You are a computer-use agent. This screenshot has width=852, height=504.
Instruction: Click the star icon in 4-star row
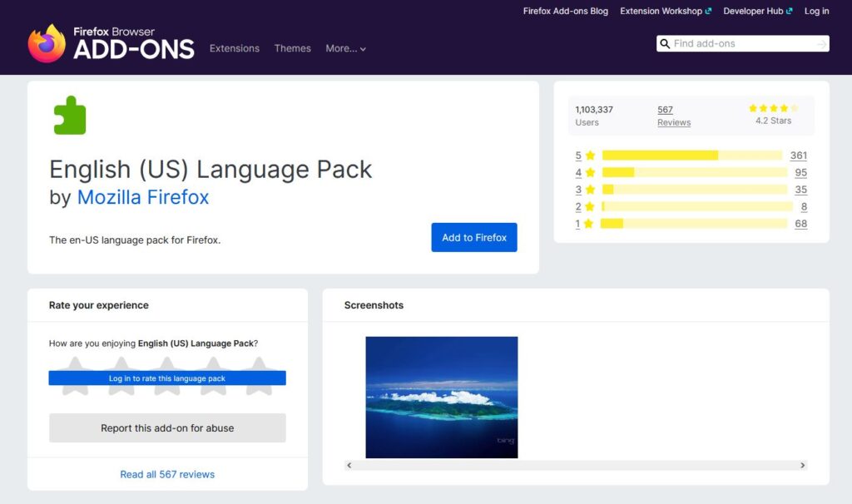click(590, 173)
